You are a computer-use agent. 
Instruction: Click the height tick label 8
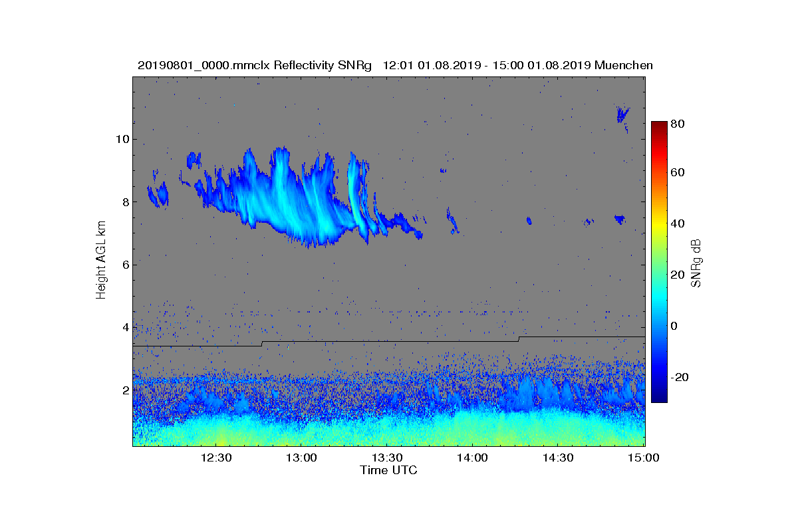(124, 202)
